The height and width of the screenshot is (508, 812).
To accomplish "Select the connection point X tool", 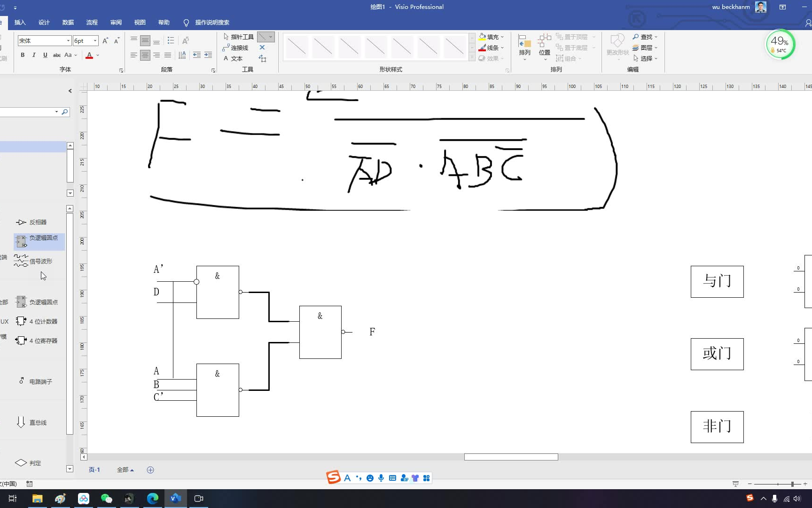I will 262,48.
